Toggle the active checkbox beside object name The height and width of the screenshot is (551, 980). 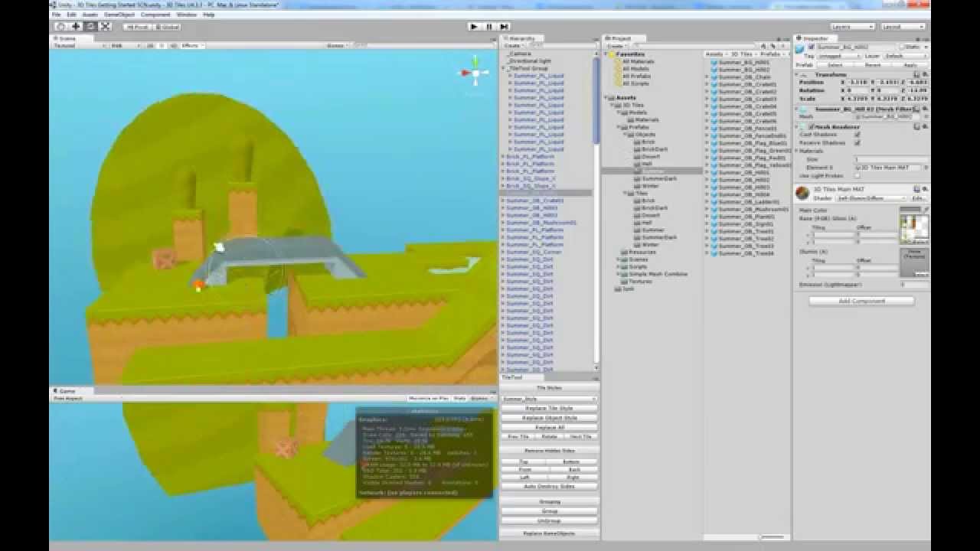812,47
